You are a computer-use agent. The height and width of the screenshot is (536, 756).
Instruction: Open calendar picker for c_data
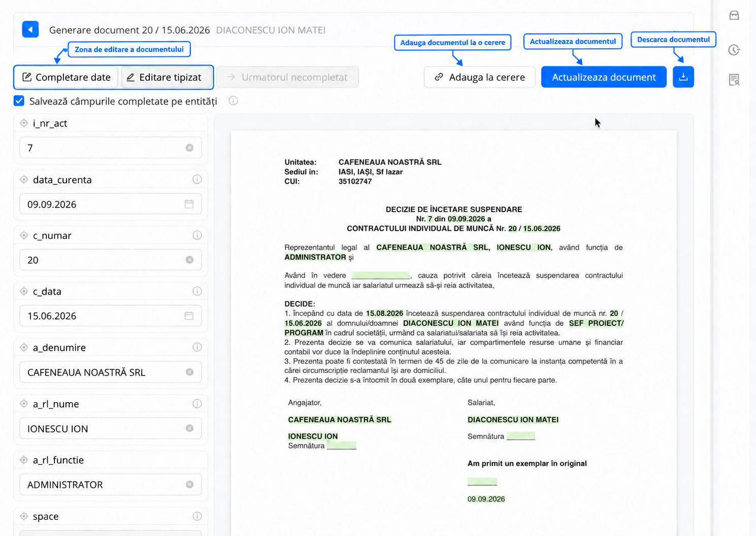(189, 316)
